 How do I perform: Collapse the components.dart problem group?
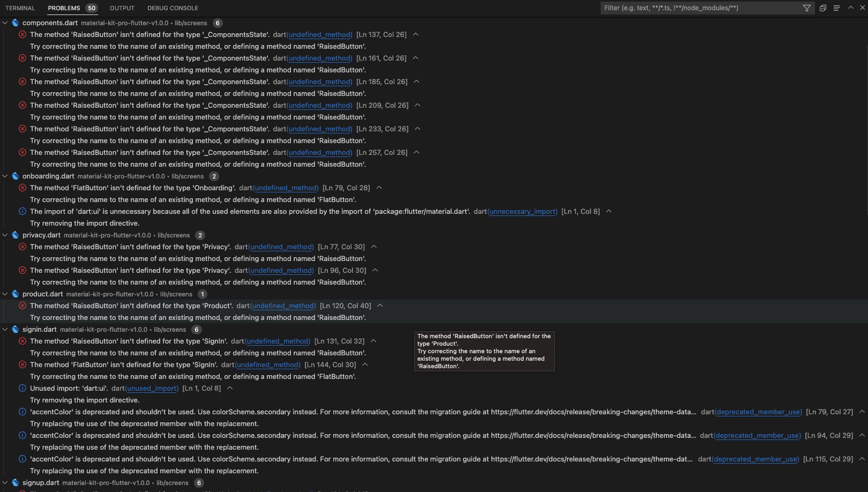click(x=5, y=23)
